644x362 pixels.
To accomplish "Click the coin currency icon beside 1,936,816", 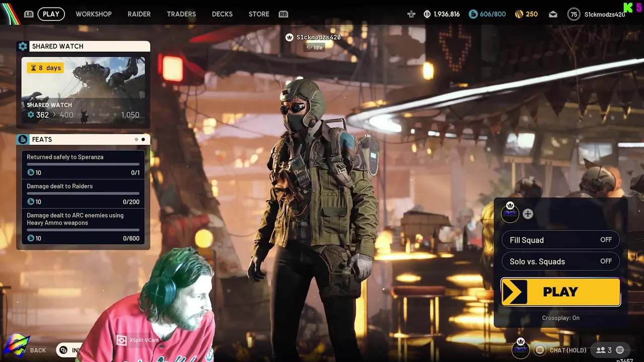I will 427,14.
